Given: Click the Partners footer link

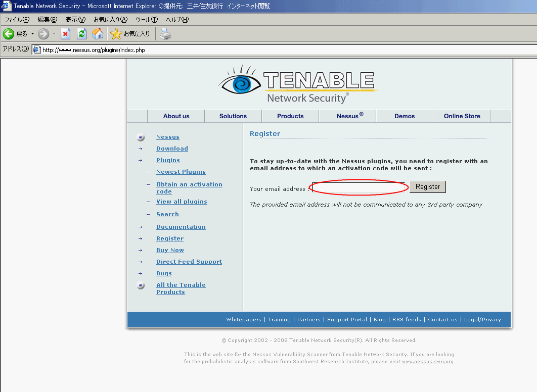Looking at the screenshot, I should 309,319.
